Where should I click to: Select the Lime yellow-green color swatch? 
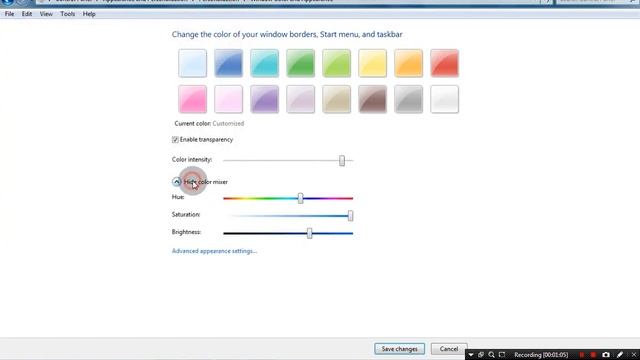[x=336, y=63]
